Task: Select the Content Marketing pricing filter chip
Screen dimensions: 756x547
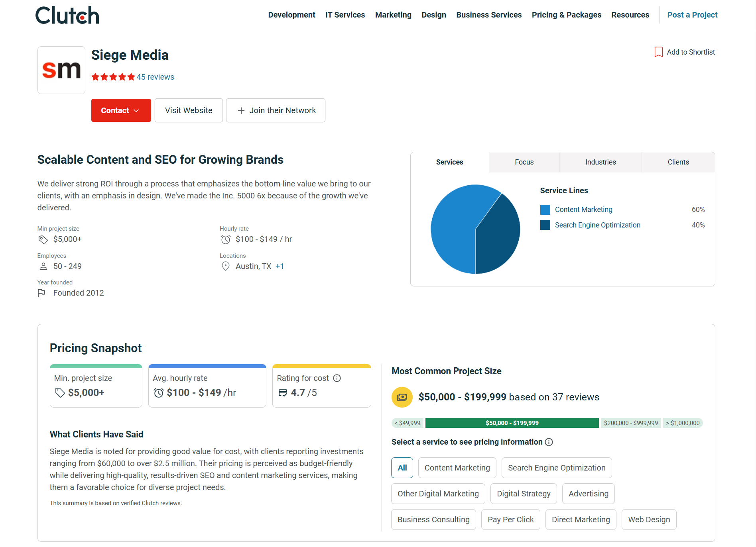Action: click(x=457, y=468)
